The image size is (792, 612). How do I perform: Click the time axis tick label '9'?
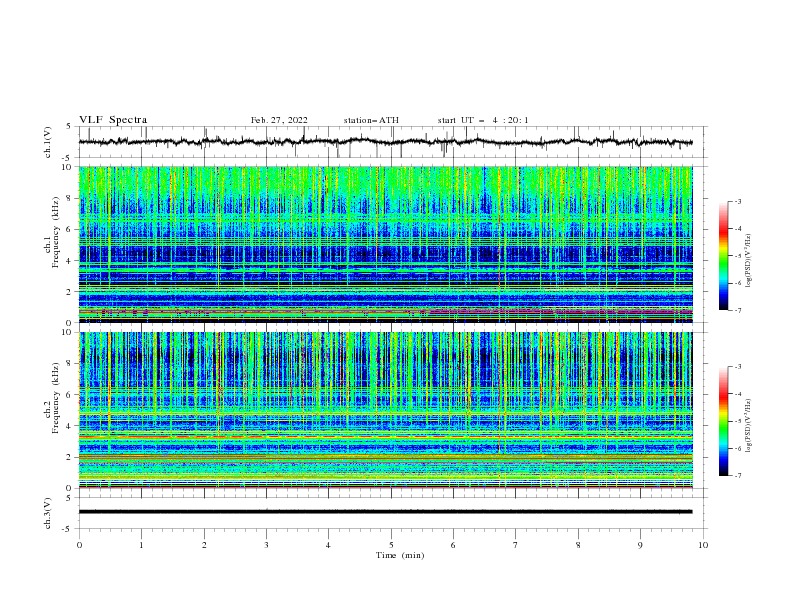[x=640, y=545]
